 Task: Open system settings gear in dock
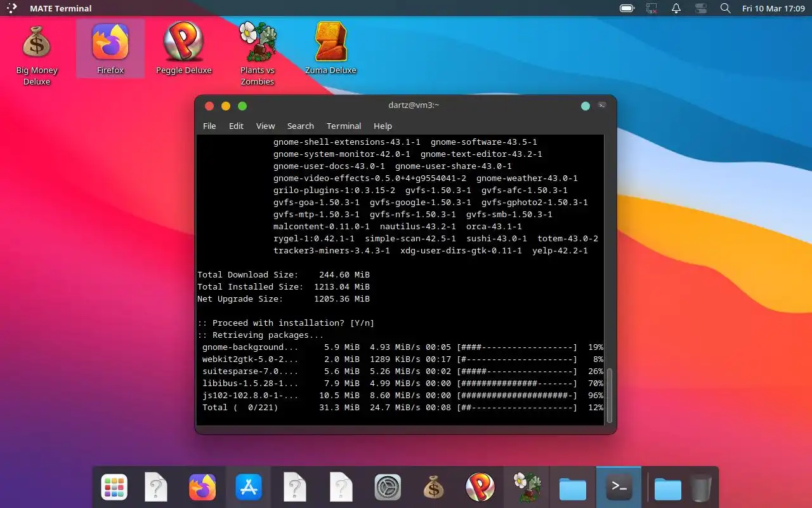point(387,488)
